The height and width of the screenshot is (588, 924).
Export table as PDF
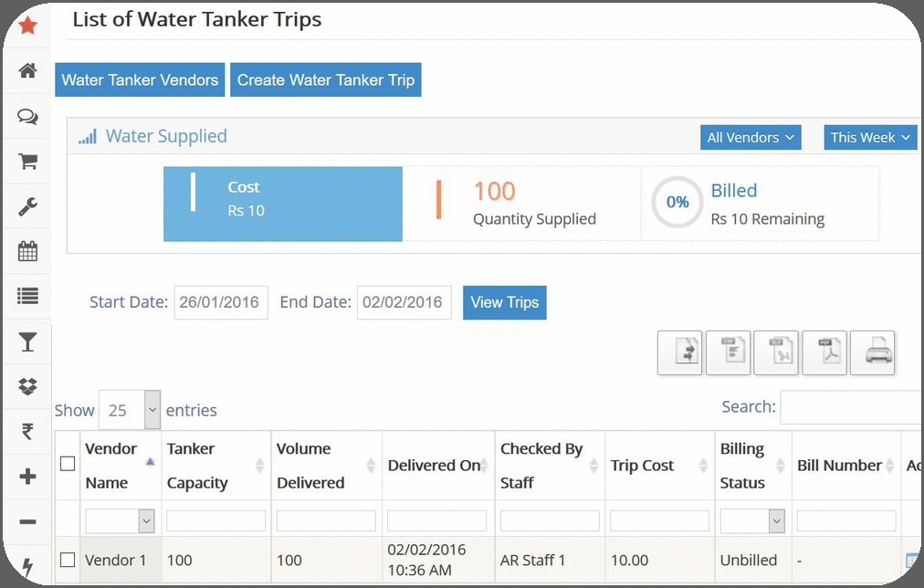pos(824,352)
